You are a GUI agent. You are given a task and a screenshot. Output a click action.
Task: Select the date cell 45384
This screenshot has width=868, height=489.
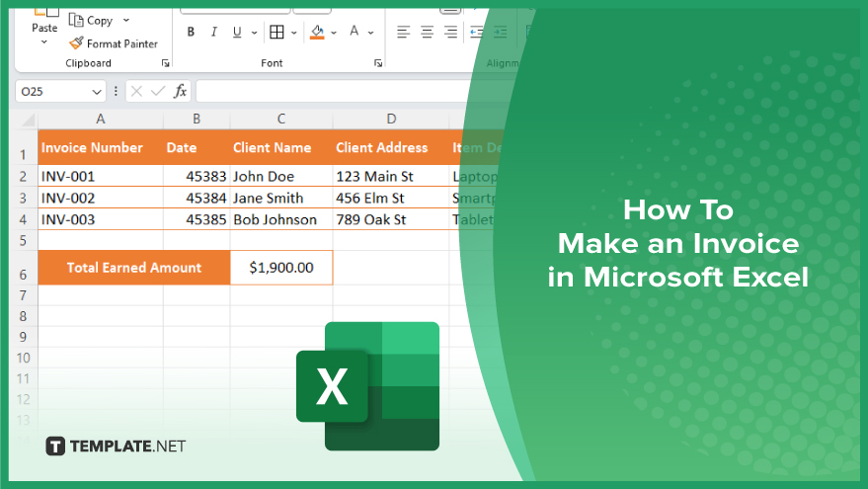pos(197,198)
